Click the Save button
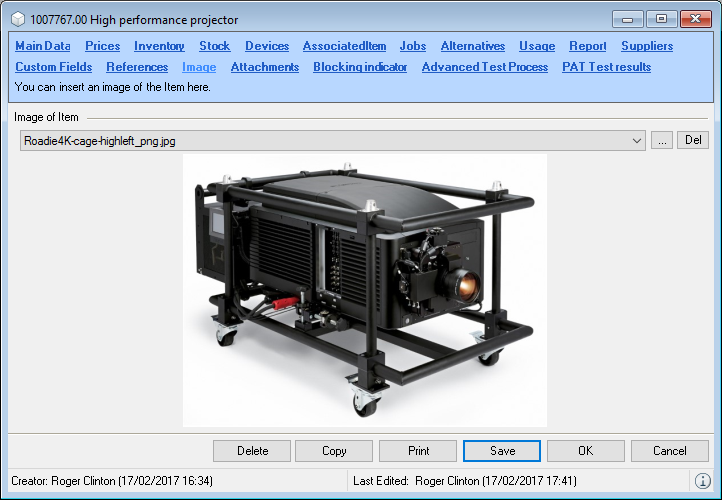 click(x=502, y=451)
